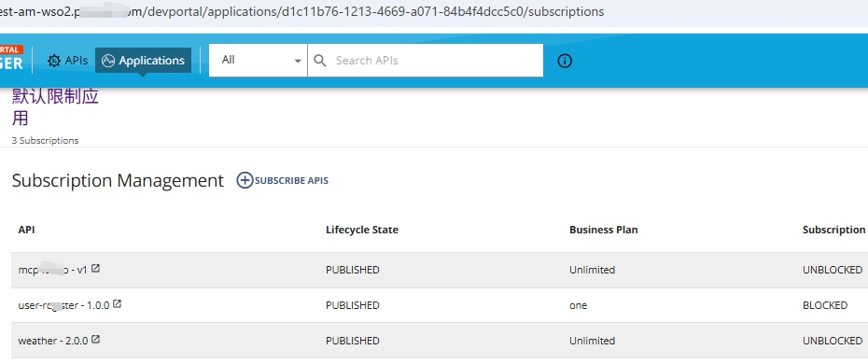Screen dimensions: 868x364
Task: Open external link icon for weather 2.0.0
Action: (95, 339)
